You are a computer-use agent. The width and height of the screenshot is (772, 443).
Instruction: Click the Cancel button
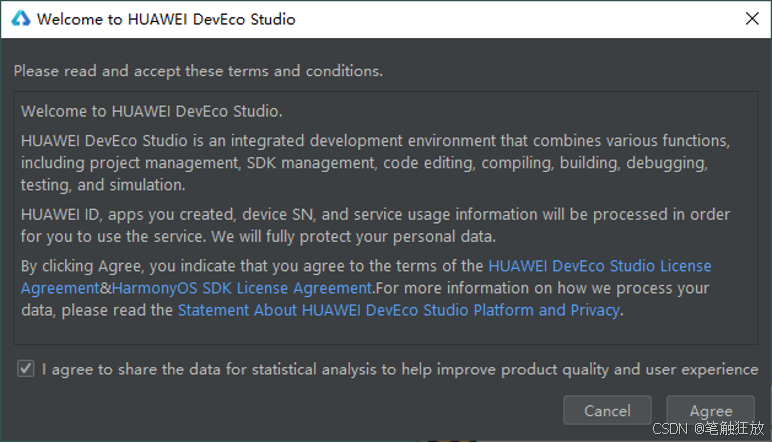(607, 410)
